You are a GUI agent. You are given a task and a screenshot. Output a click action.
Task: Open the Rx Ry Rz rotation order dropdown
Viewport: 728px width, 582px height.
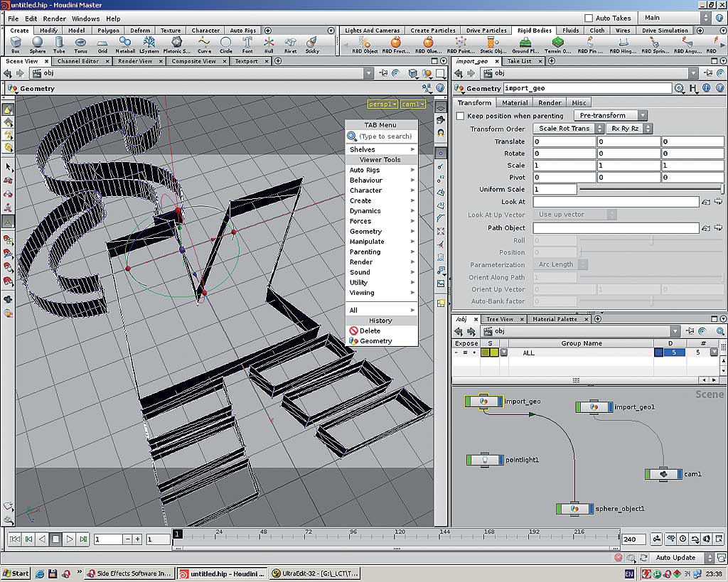click(629, 129)
